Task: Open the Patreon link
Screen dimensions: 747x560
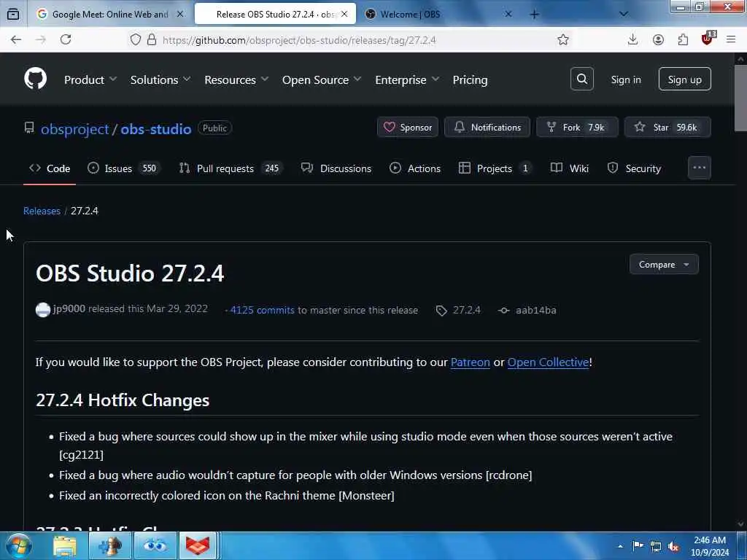Action: click(471, 362)
